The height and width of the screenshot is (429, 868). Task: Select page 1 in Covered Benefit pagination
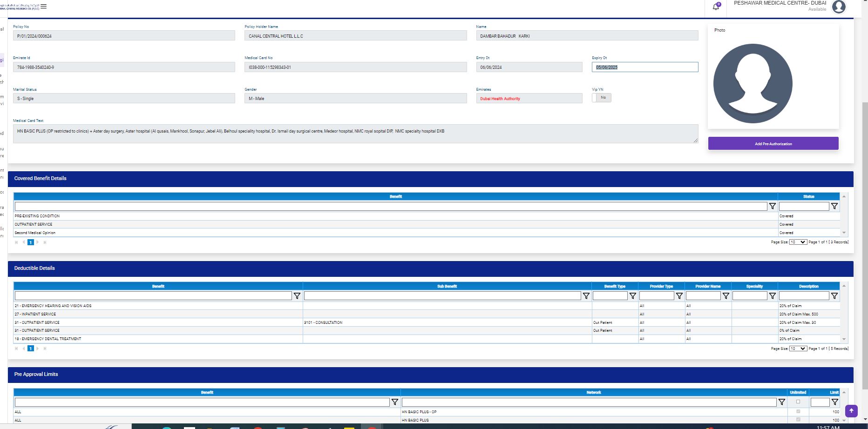(31, 242)
